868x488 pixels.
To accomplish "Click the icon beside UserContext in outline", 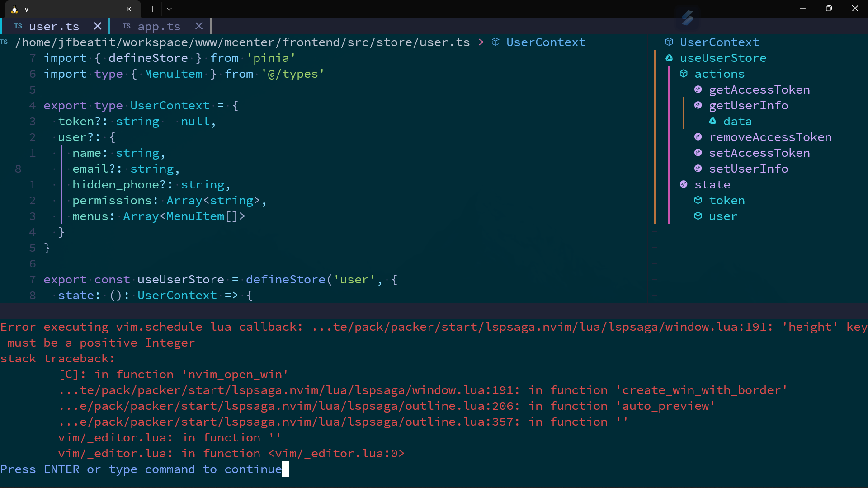I will click(669, 42).
